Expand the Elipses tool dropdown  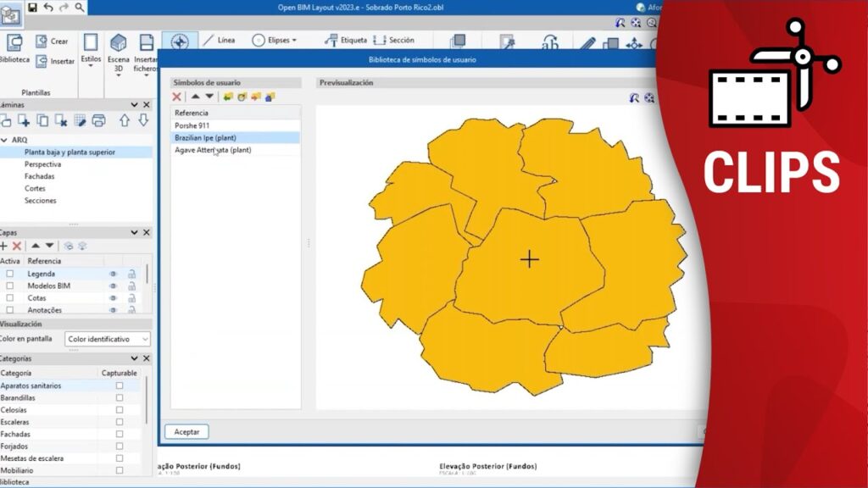point(275,40)
